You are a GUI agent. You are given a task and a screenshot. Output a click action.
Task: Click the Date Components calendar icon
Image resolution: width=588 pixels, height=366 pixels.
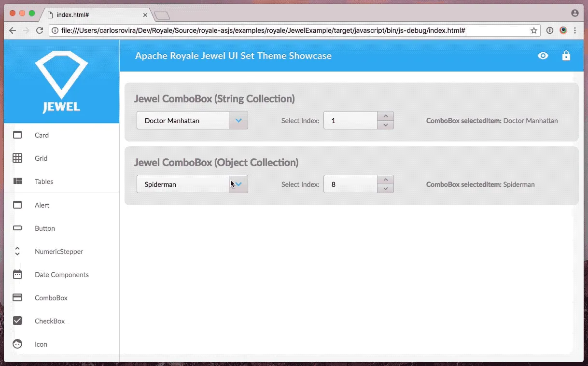point(17,274)
